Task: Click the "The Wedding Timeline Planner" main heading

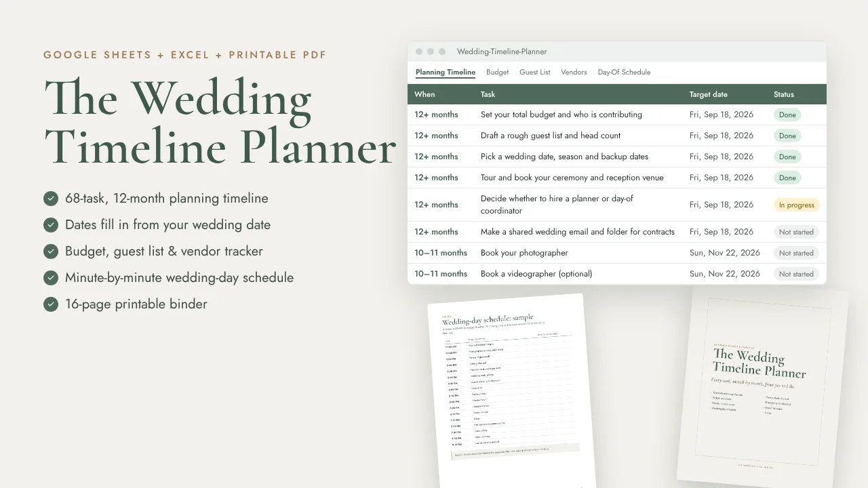Action: pos(220,122)
